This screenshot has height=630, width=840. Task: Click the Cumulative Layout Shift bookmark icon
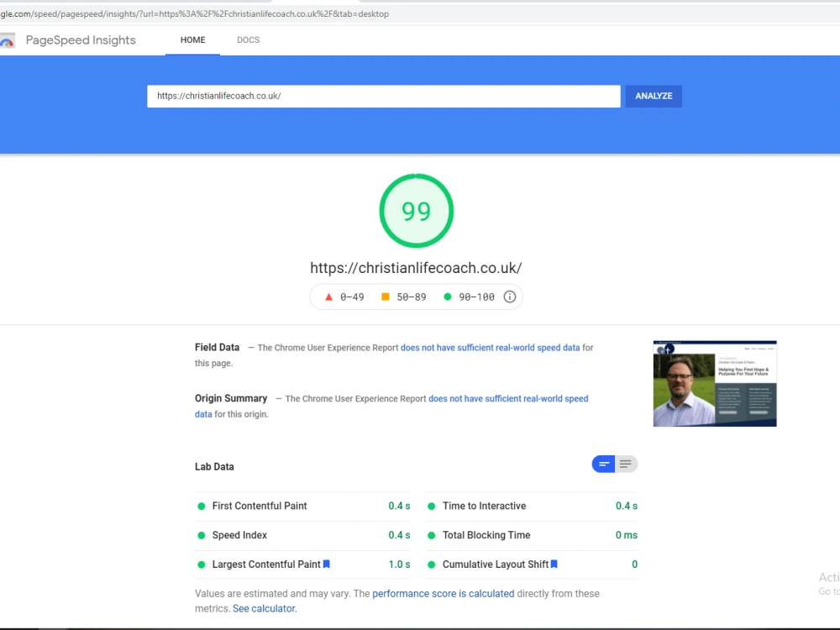pos(554,564)
